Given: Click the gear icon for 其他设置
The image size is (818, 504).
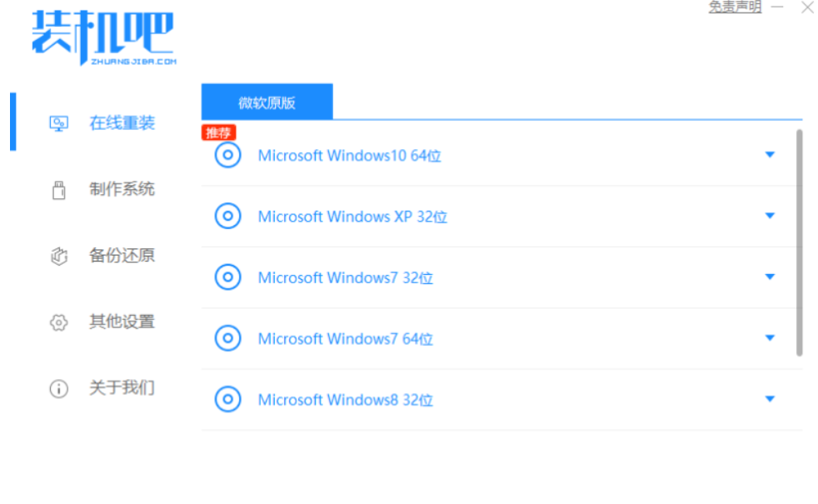Looking at the screenshot, I should coord(58,322).
